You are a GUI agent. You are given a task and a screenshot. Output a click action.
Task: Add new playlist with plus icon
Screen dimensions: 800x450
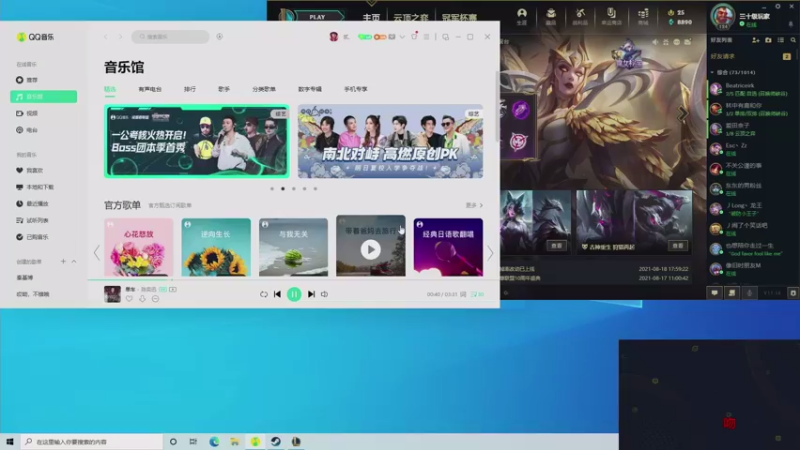(x=63, y=261)
